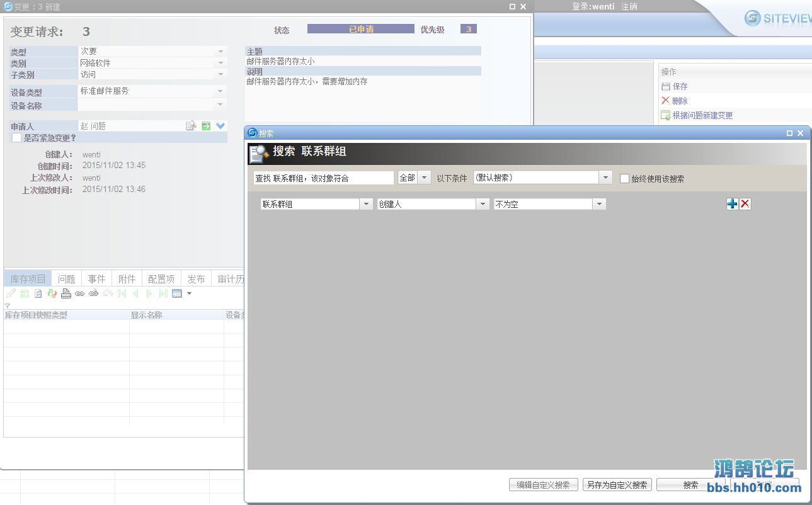Click the filter funnel icon above the grid
Screen dimensions: 812x505
8,305
